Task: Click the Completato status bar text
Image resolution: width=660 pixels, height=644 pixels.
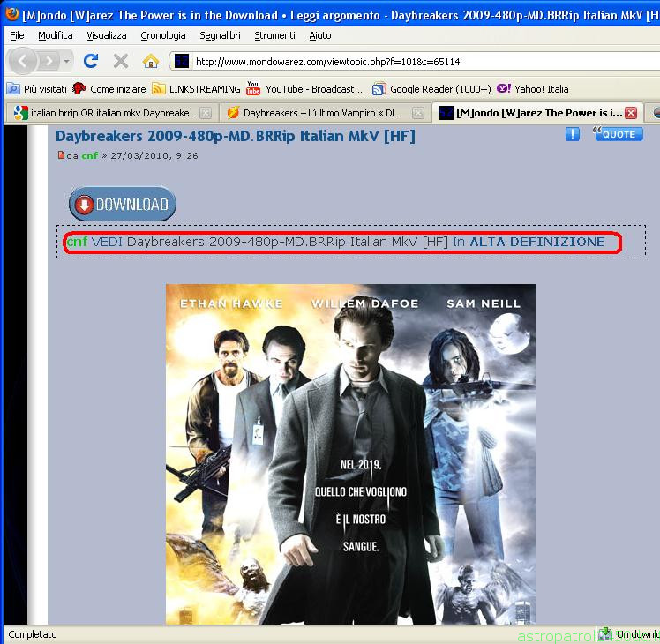Action: 33,634
